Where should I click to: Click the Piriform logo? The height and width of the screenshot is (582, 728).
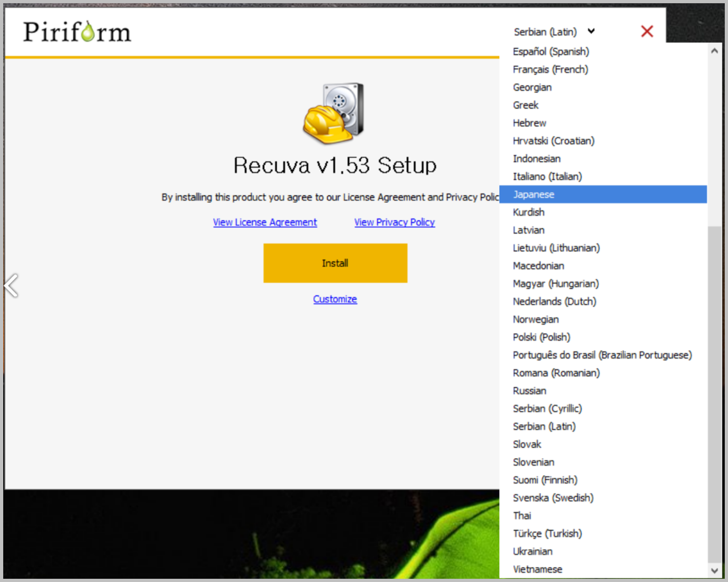pos(77,31)
